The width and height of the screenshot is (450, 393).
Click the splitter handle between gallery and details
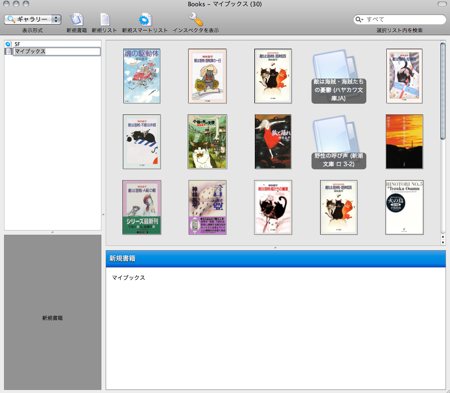(275, 248)
